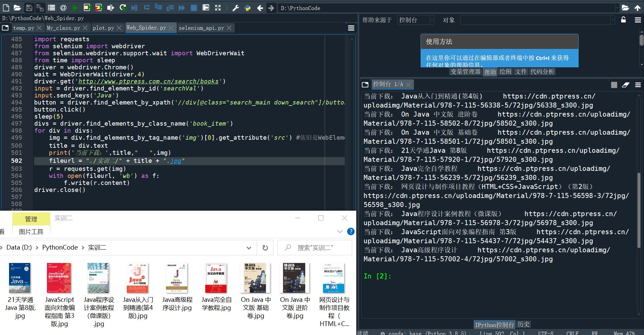Step into function debug icon
The height and width of the screenshot is (335, 644).
coord(158,8)
